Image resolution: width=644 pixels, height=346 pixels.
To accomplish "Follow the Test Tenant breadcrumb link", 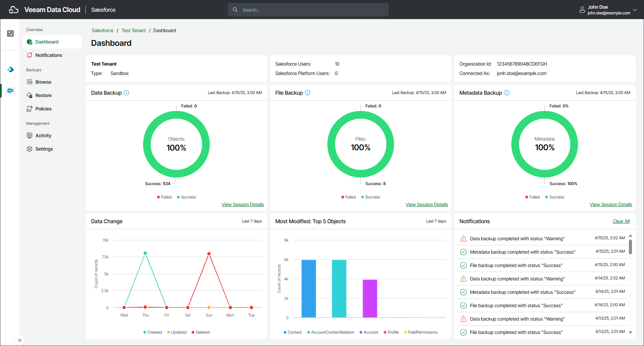I will (134, 30).
